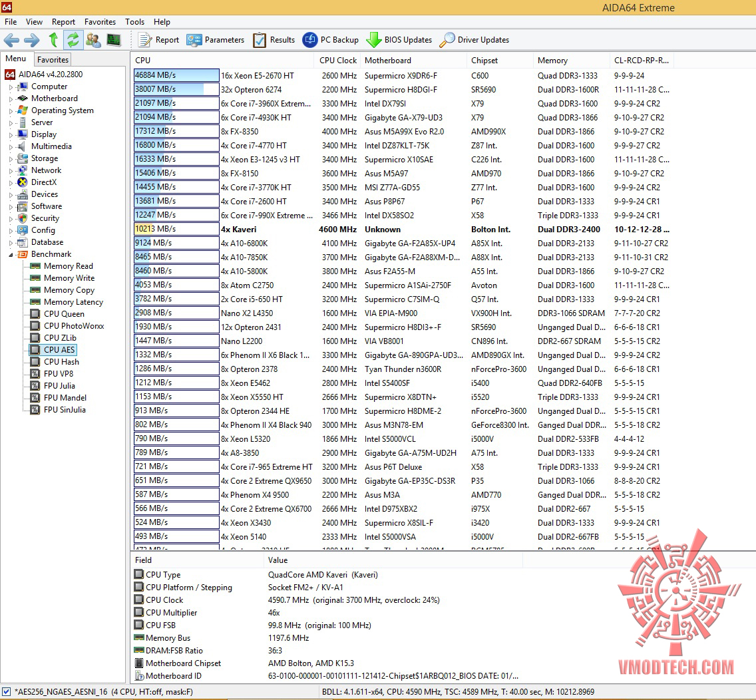Viewport: 756px width, 700px height.
Task: Click the DRAM:FSB Ratio field row
Action: [328, 651]
